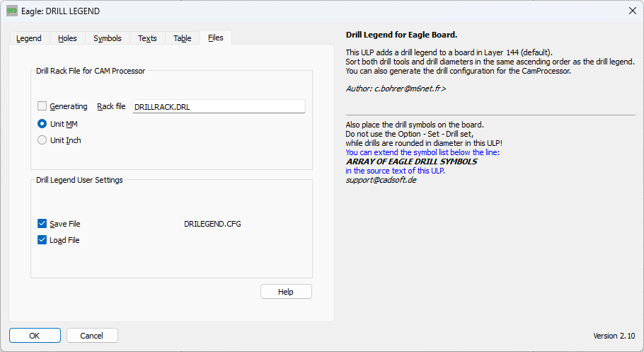
Task: Close the DRILL LEGEND dialog window
Action: coord(632,11)
